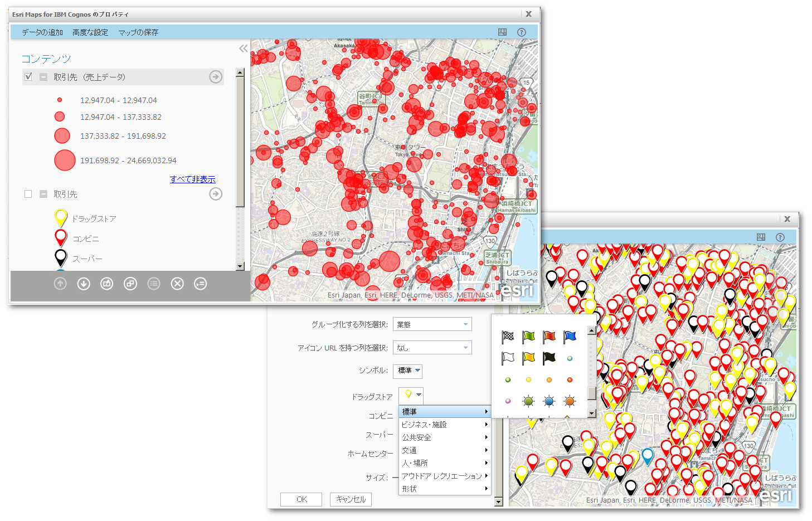Viewport: 812px width, 521px height.
Task: Click the 191,698.92 - 24,669,032.94 legend entry
Action: tap(128, 160)
